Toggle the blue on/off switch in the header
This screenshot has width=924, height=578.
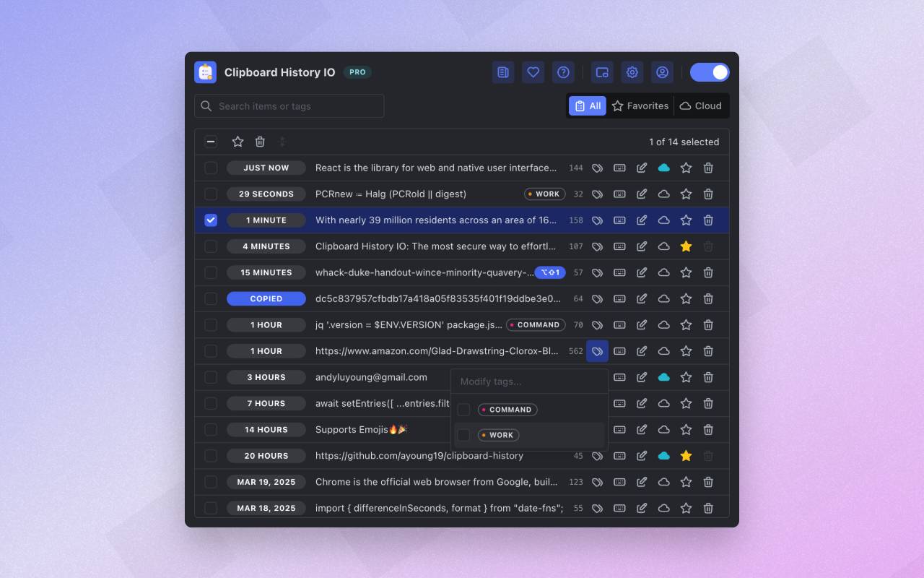point(710,72)
